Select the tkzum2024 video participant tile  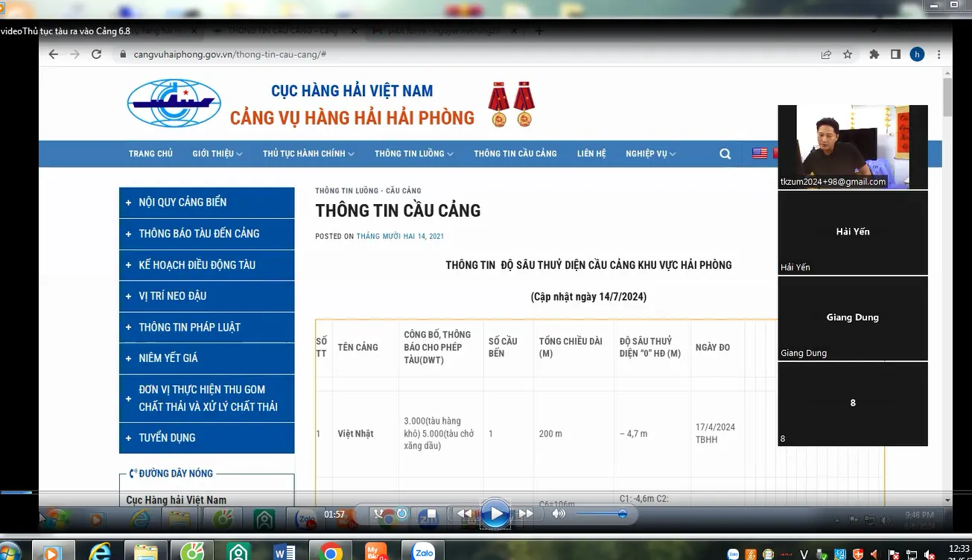[853, 147]
